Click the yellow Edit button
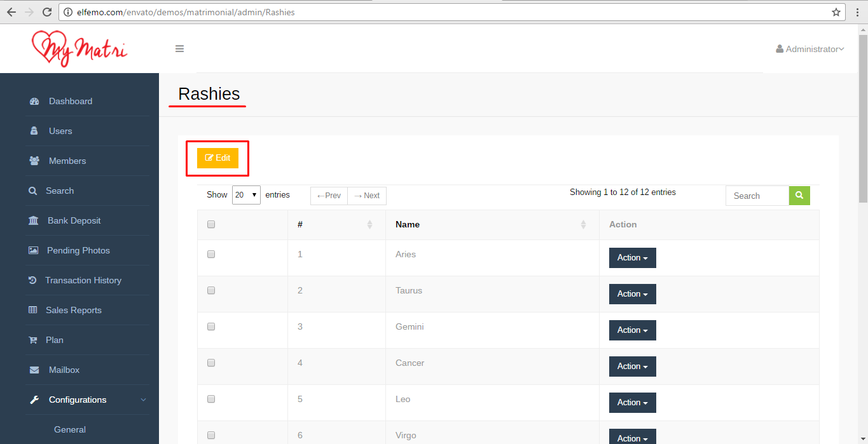The image size is (868, 444). [x=217, y=158]
